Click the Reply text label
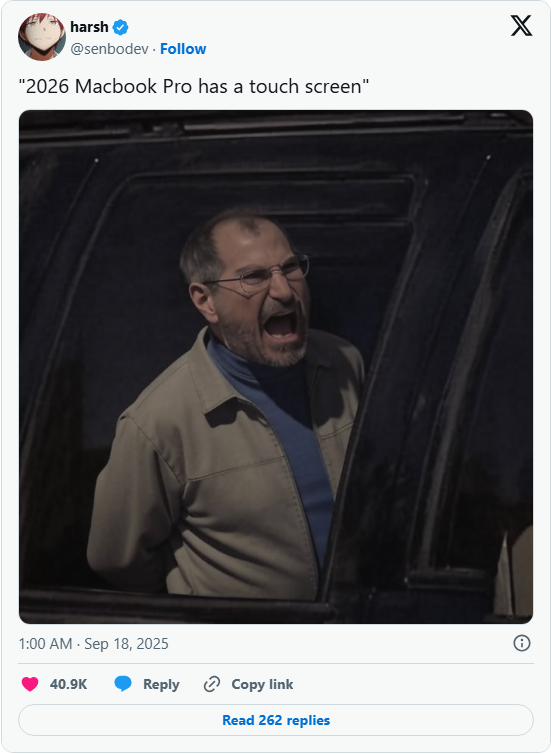Image resolution: width=551 pixels, height=754 pixels. click(x=161, y=684)
